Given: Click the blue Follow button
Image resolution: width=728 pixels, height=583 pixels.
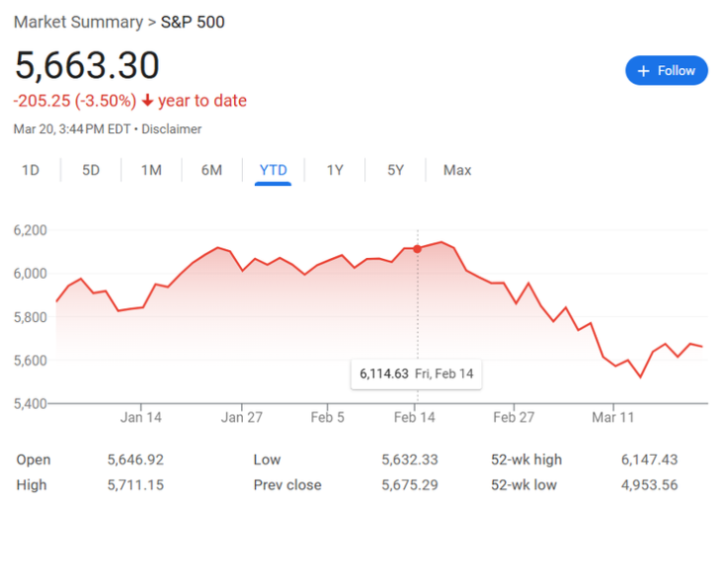Looking at the screenshot, I should pyautogui.click(x=666, y=70).
